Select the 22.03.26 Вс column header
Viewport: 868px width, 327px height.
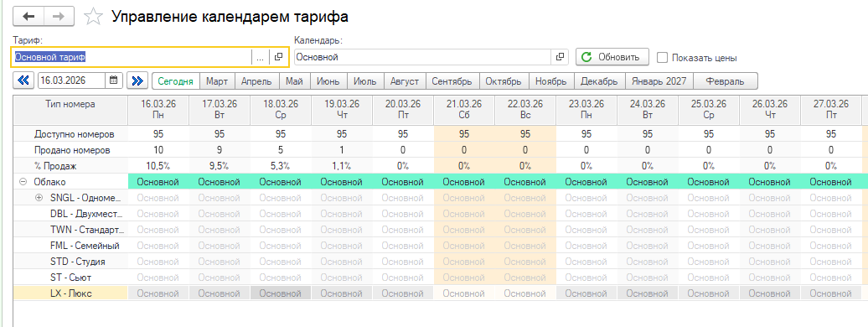tap(525, 110)
